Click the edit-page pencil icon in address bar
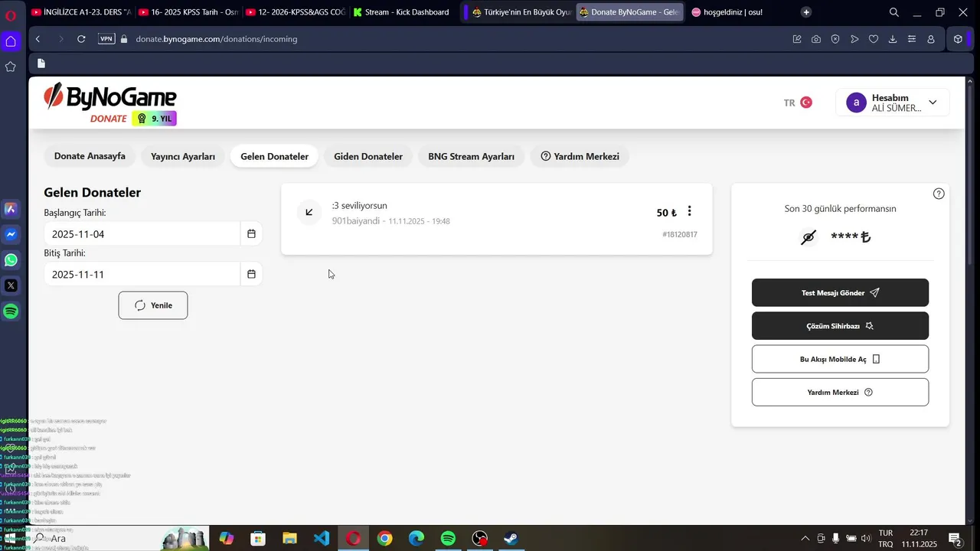This screenshot has width=980, height=551. [x=797, y=39]
